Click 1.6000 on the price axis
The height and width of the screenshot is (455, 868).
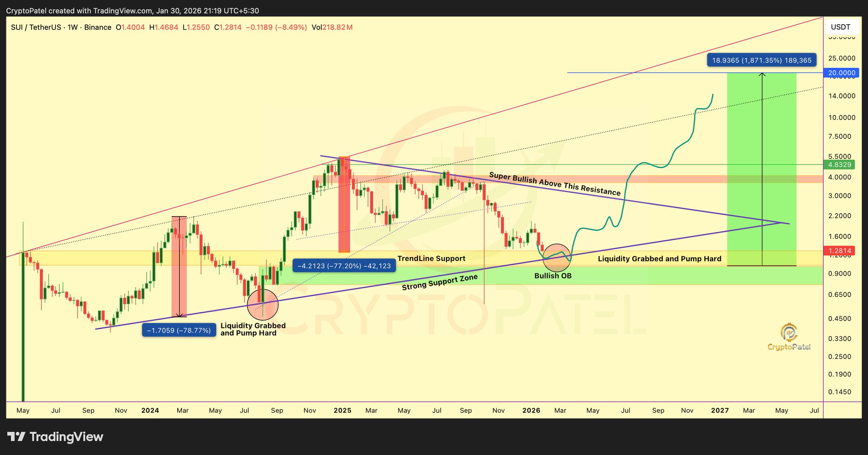[840, 237]
